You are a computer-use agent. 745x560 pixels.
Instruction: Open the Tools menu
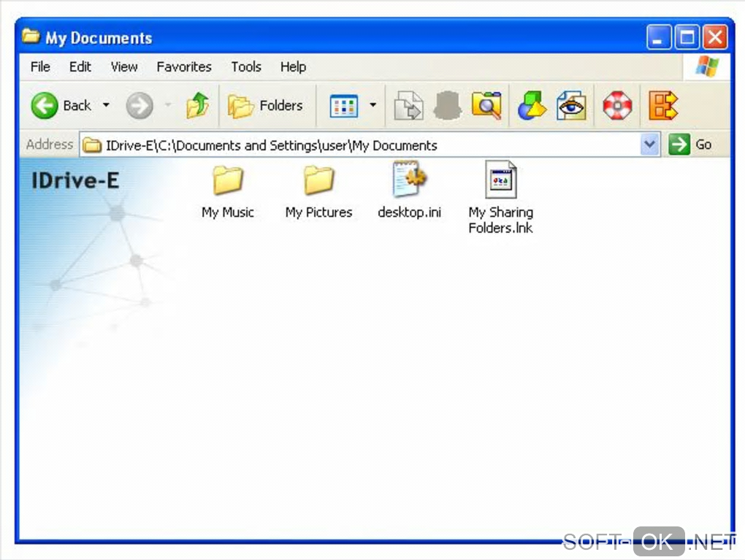tap(246, 67)
